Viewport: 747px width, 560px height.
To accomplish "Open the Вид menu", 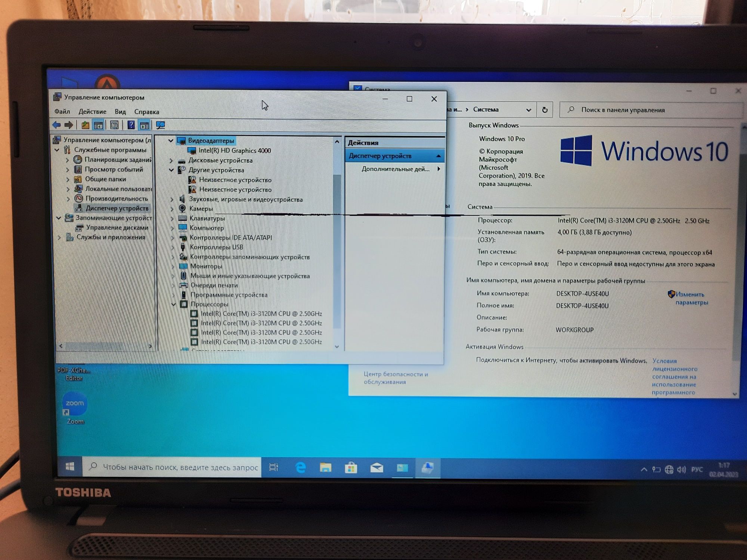I will [120, 111].
